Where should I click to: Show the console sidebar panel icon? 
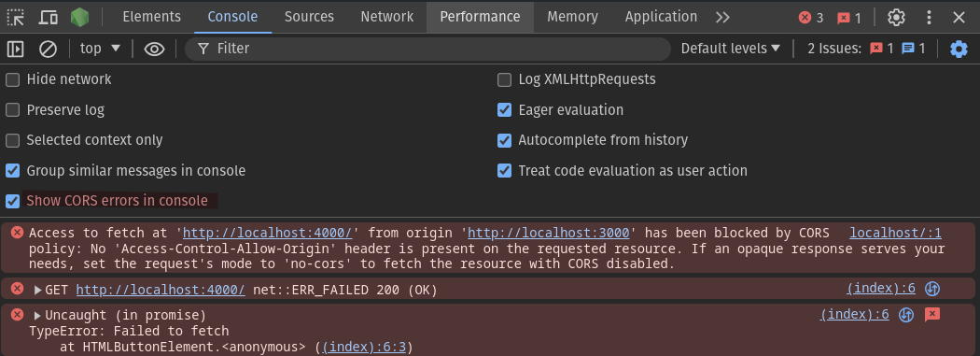pos(16,49)
